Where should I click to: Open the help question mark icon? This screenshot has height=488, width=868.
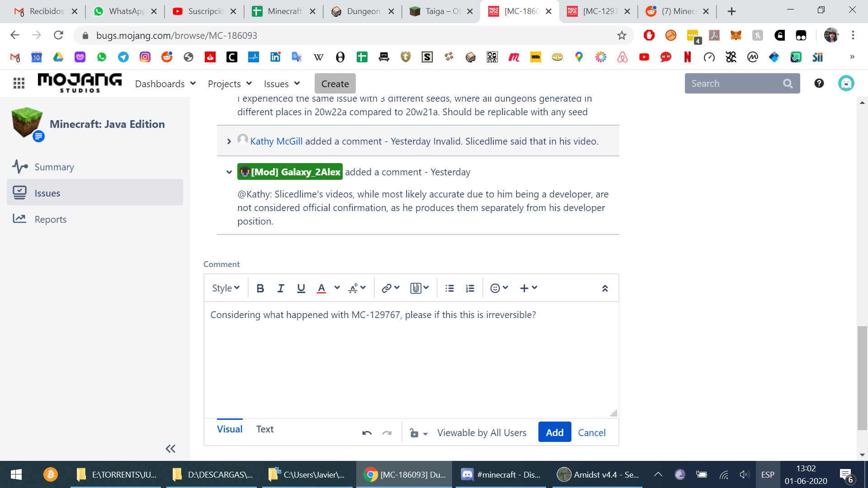819,83
